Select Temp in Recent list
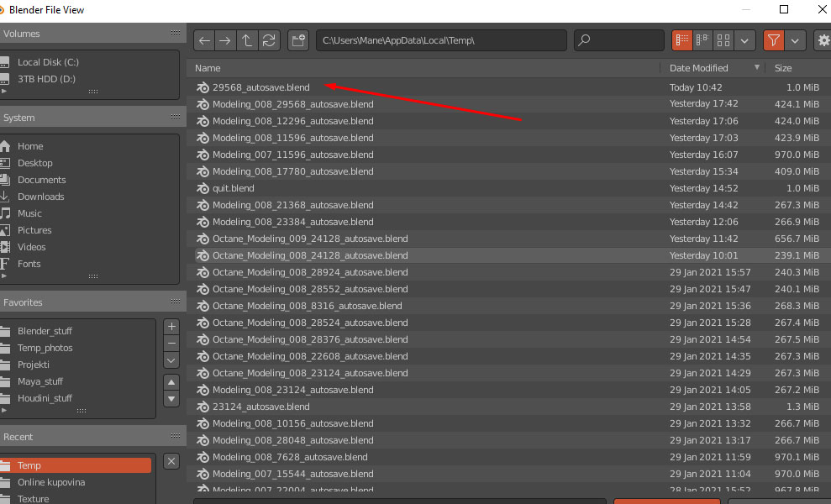831x504 pixels. [76, 465]
